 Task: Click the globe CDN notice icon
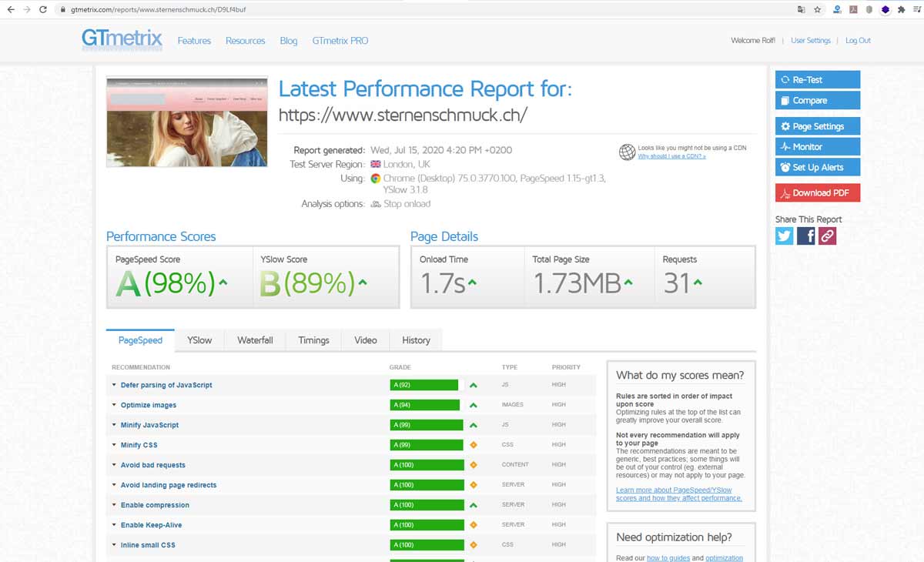coord(627,152)
